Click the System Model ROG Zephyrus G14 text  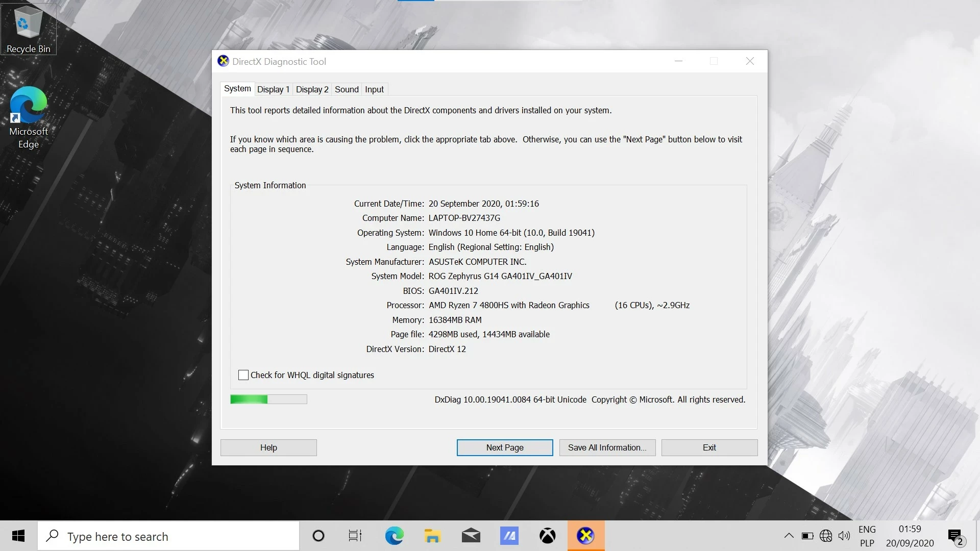tap(500, 276)
